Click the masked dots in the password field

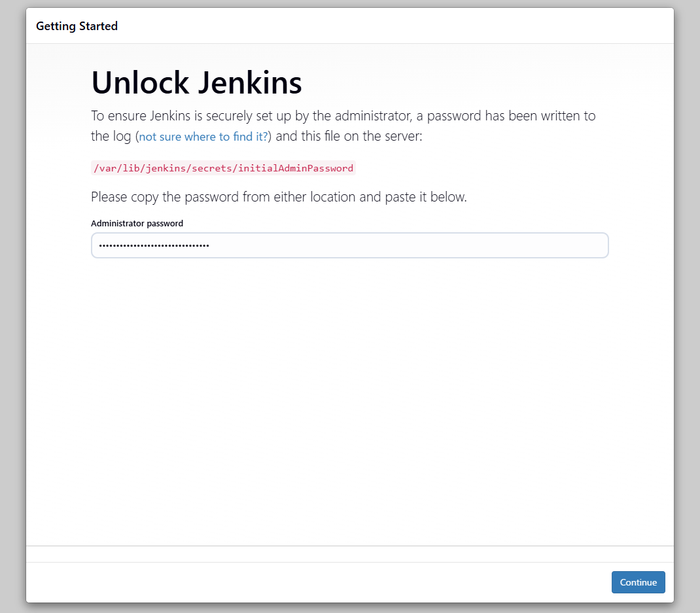154,246
